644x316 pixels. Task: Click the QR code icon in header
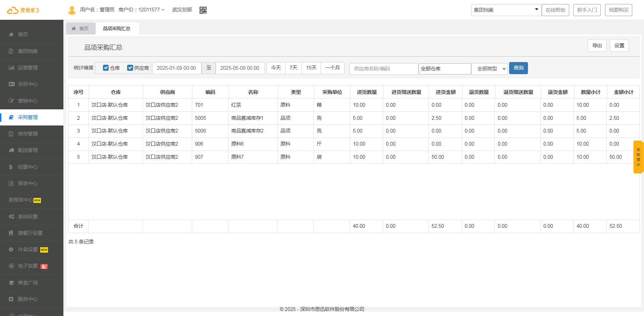(x=203, y=10)
